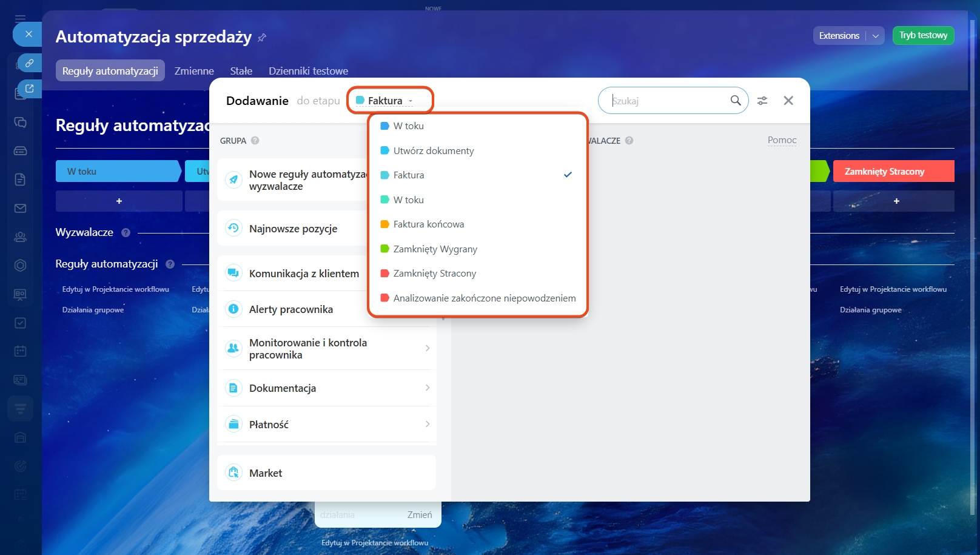The image size is (980, 555).
Task: Click the pin icon next to page title
Action: pos(262,38)
